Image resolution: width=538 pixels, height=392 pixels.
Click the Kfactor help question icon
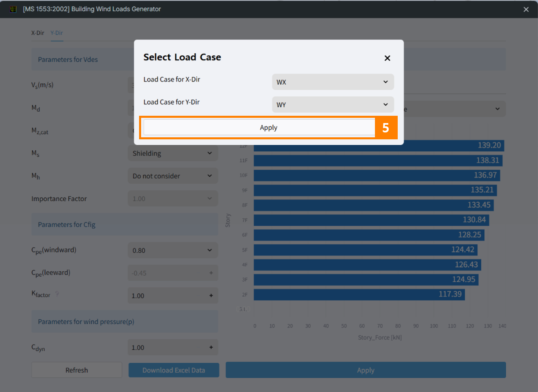click(x=57, y=294)
